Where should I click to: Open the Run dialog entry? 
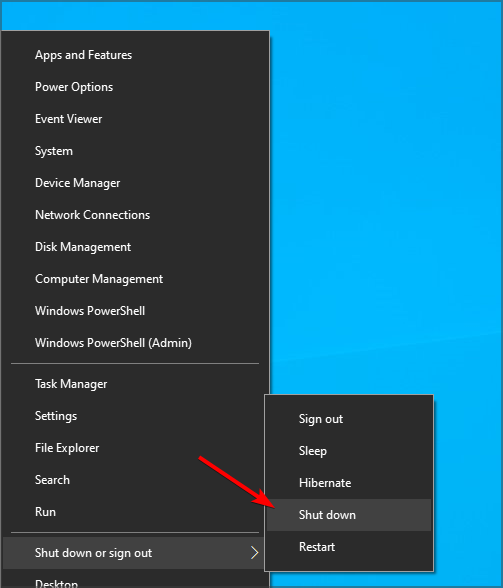[x=135, y=512]
